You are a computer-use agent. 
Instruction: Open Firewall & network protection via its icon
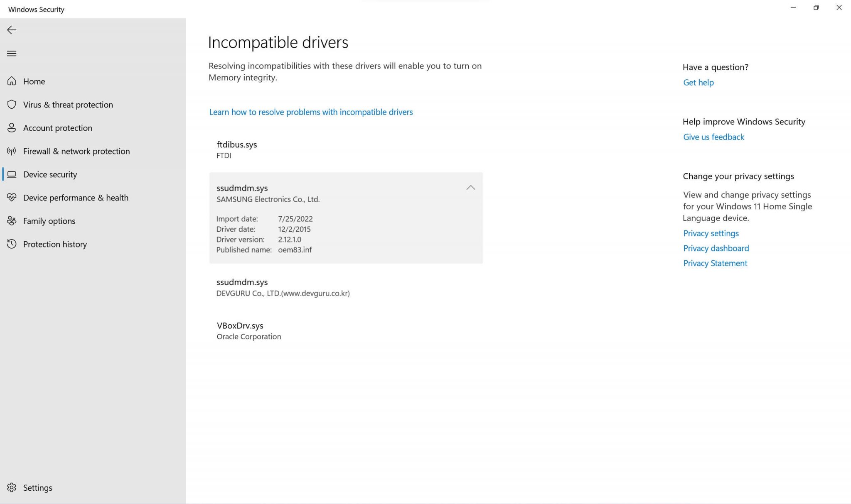point(12,151)
